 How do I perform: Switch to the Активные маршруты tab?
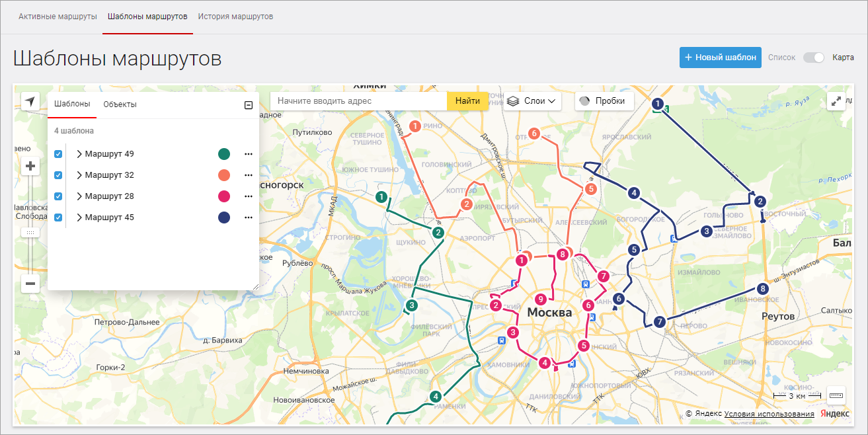point(58,16)
